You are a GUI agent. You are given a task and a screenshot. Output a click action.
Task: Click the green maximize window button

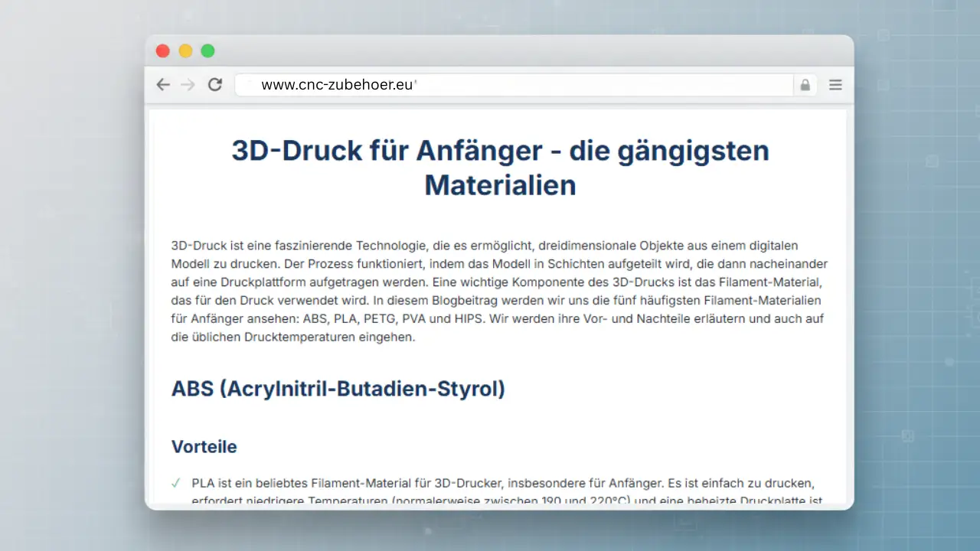207,51
